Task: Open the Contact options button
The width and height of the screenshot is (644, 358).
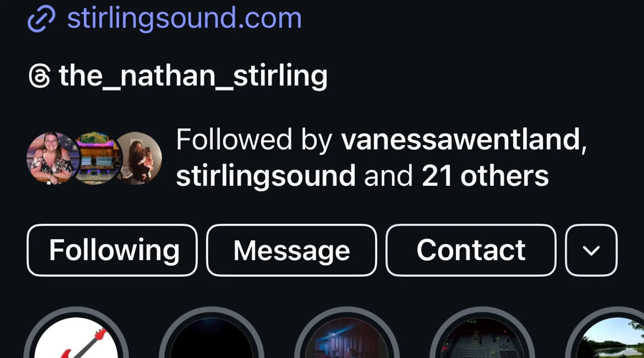Action: tap(471, 250)
